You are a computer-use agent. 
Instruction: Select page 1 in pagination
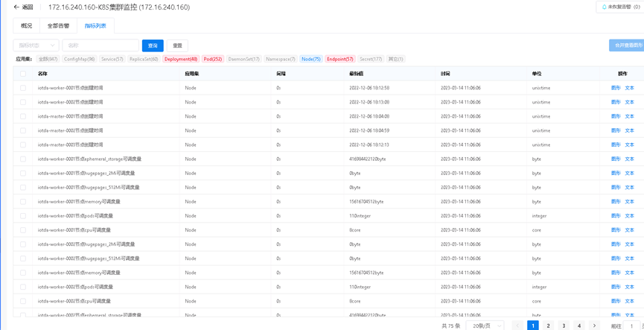533,326
